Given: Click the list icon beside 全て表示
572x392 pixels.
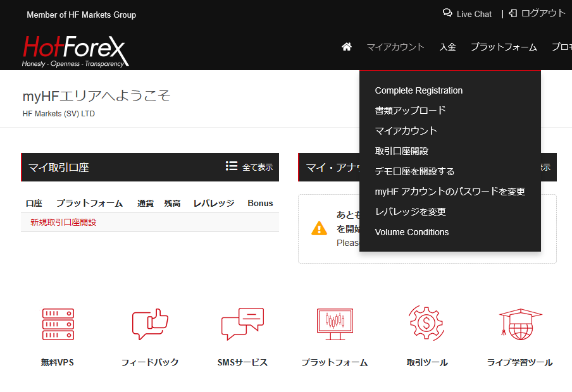Looking at the screenshot, I should click(232, 166).
